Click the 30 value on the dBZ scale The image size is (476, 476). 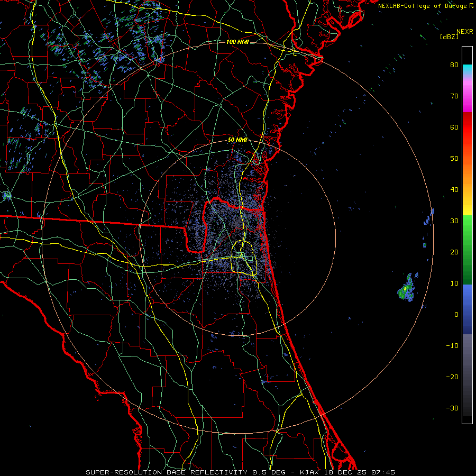pyautogui.click(x=454, y=221)
